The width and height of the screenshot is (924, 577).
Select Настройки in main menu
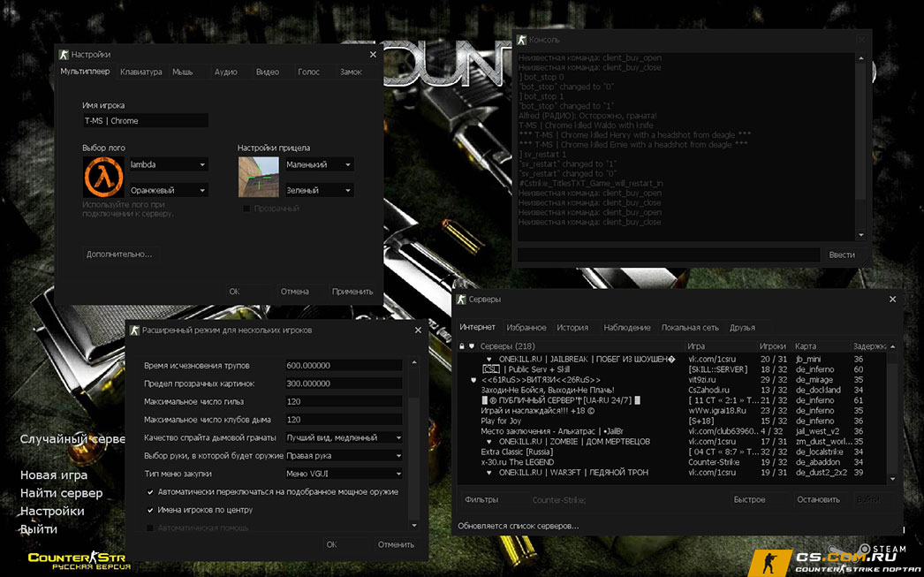tap(52, 512)
